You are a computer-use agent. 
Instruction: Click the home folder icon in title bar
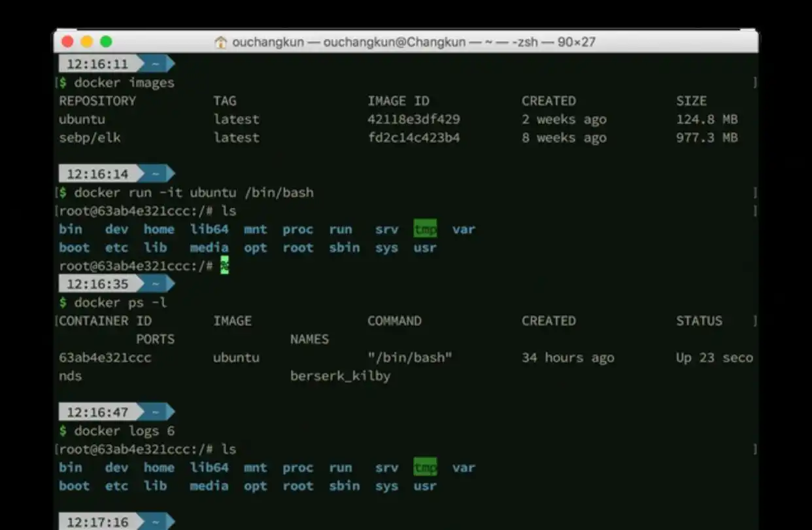click(x=220, y=43)
